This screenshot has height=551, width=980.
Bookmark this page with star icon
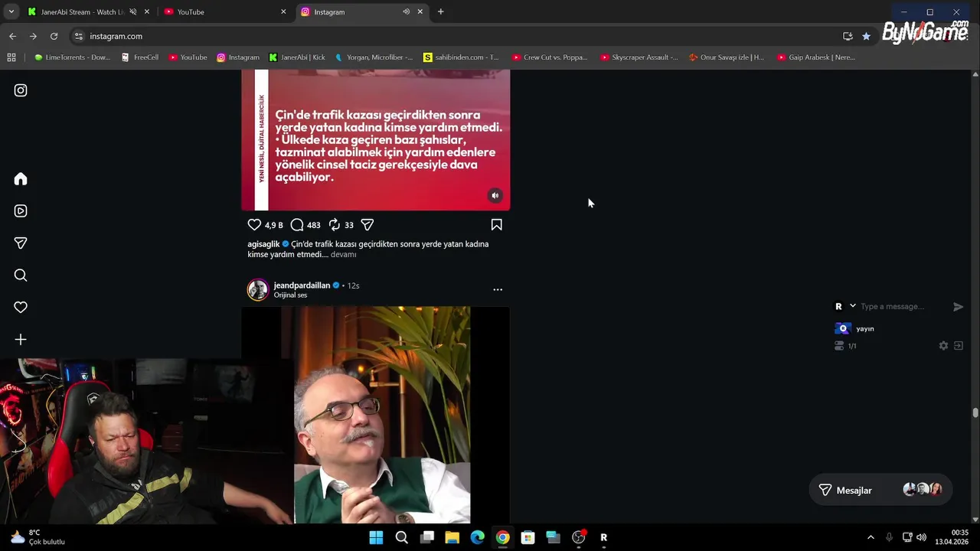(x=866, y=36)
